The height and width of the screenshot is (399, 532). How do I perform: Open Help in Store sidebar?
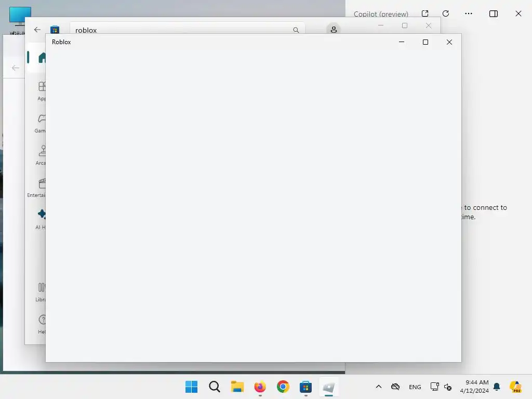pyautogui.click(x=42, y=324)
